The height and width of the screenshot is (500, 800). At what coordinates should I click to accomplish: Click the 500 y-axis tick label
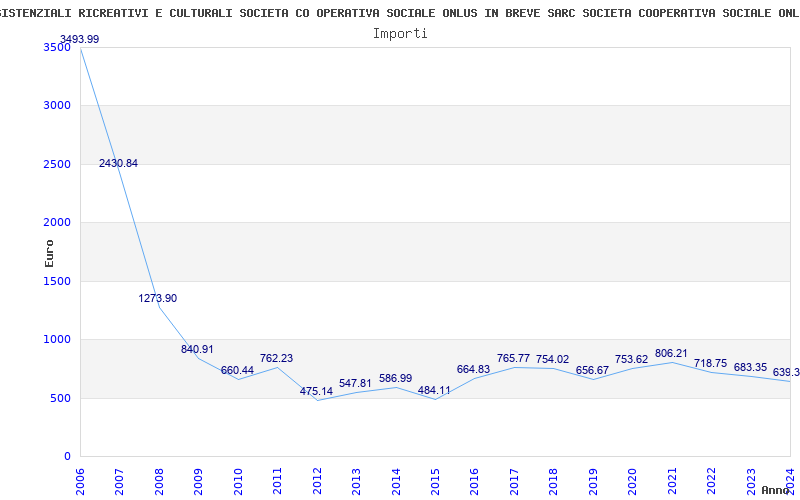[x=63, y=398]
